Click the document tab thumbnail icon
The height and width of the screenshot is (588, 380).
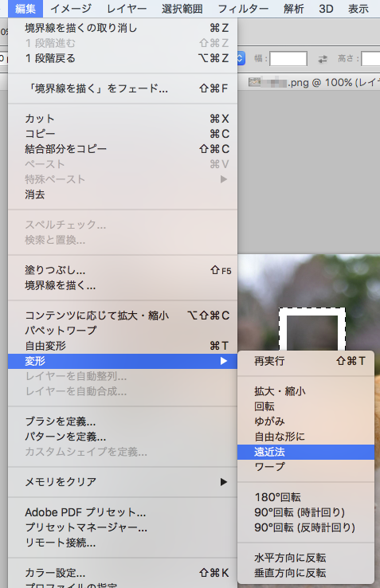tap(255, 82)
